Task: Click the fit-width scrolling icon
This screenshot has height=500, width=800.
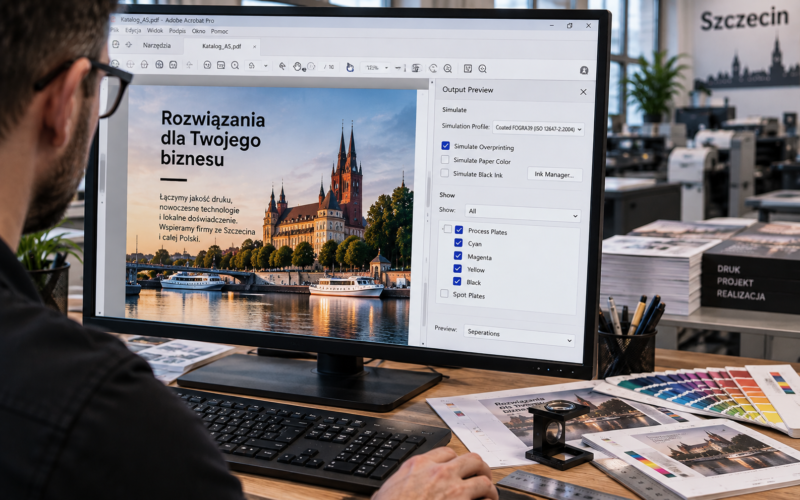Action: (401, 68)
